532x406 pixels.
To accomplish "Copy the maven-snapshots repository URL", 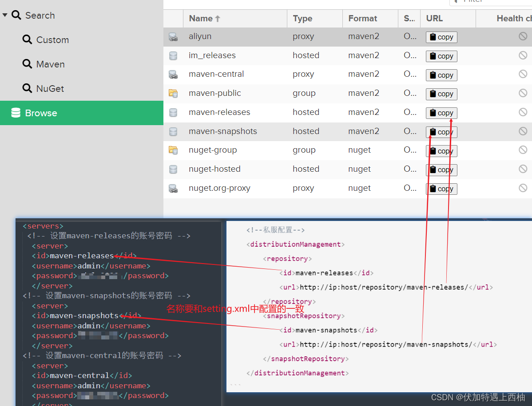I will pos(441,132).
